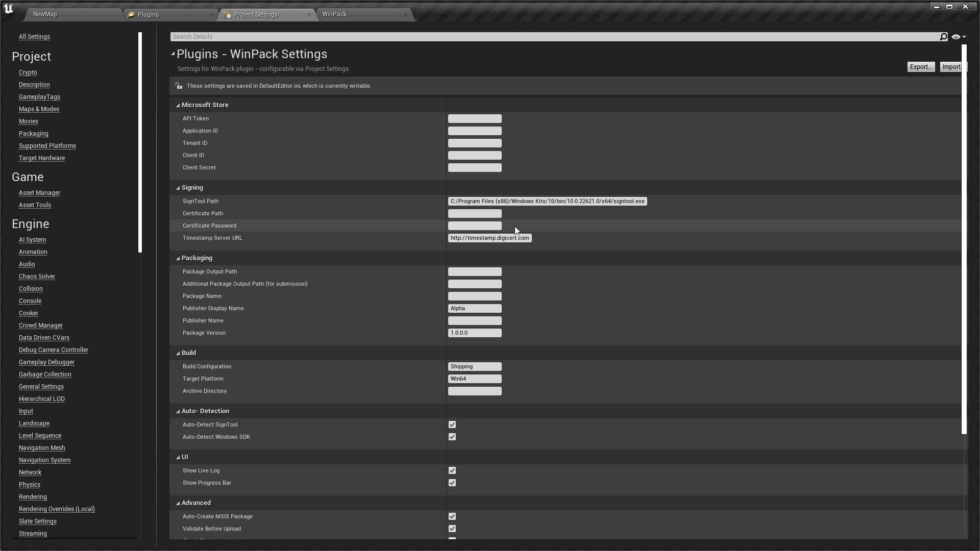
Task: Click the Timestamp Server URL field
Action: coord(489,238)
